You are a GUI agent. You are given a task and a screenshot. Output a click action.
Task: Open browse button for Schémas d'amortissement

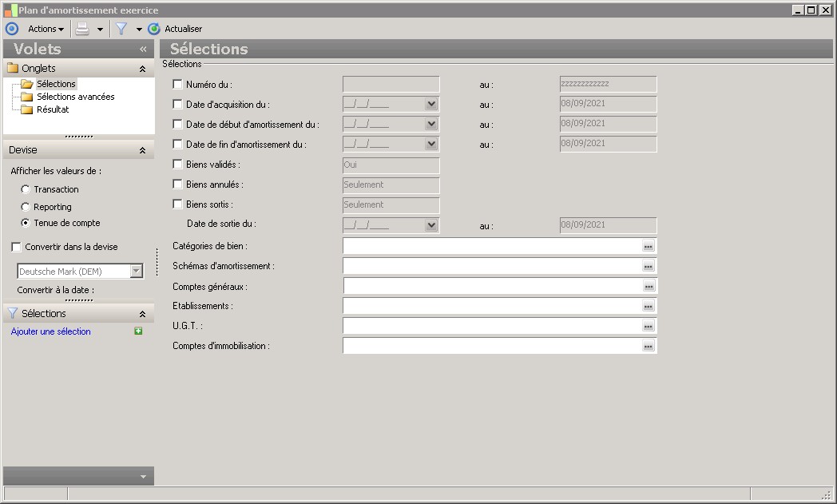[x=649, y=266]
